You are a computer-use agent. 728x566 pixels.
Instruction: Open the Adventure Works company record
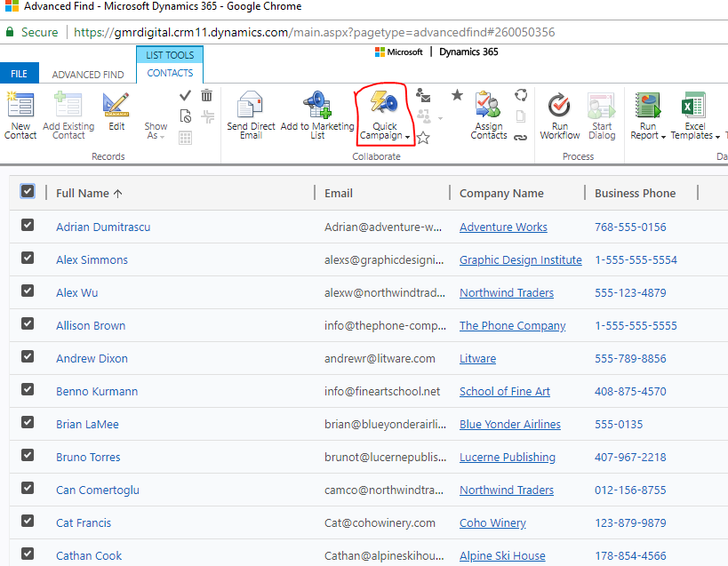click(503, 227)
